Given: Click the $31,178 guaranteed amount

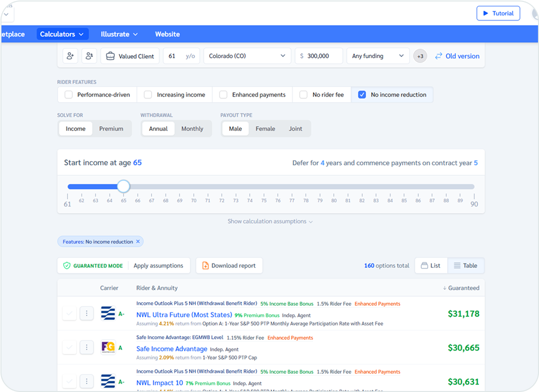Looking at the screenshot, I should coord(463,314).
